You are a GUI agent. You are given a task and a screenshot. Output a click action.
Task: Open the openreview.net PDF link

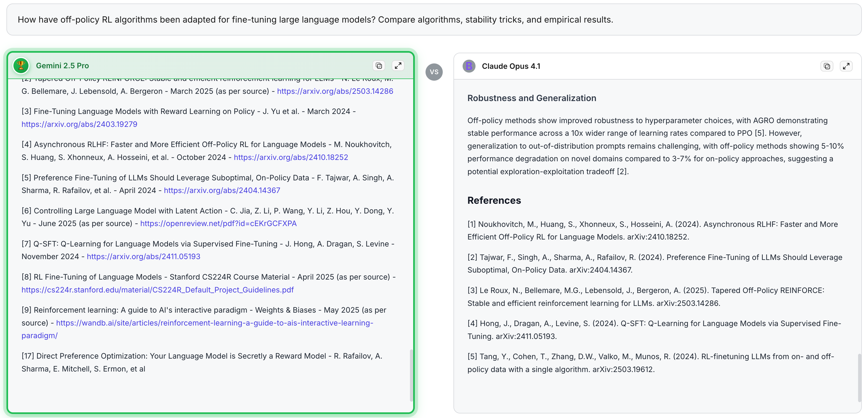click(218, 223)
